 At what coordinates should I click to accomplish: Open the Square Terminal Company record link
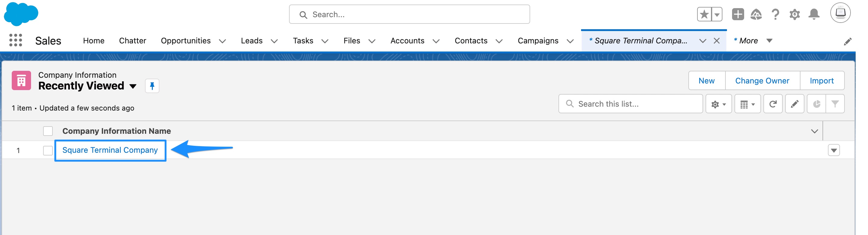coord(110,150)
